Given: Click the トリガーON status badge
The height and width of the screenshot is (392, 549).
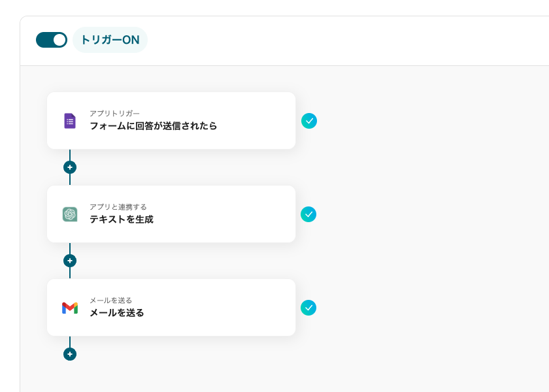Looking at the screenshot, I should pyautogui.click(x=110, y=40).
